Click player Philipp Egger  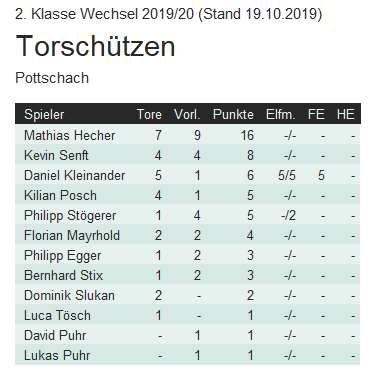tap(62, 255)
